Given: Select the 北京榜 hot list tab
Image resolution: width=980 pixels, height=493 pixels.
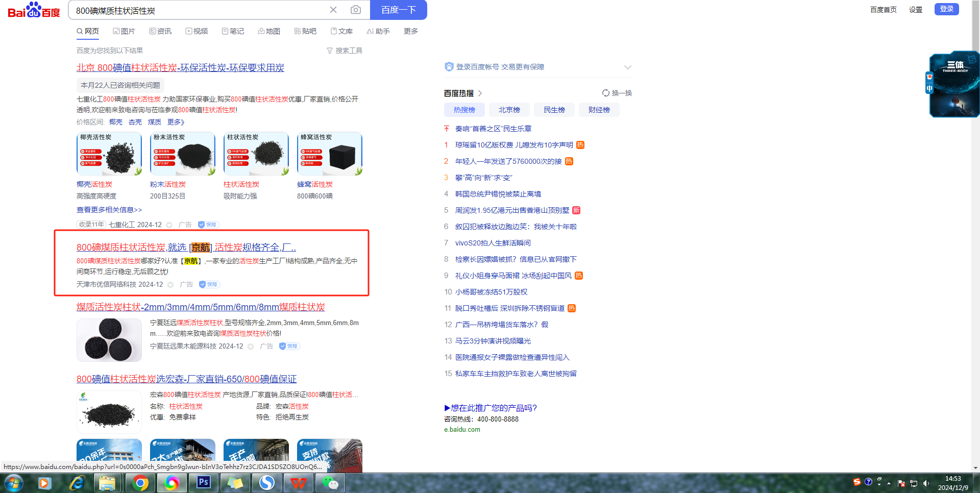Looking at the screenshot, I should click(509, 110).
